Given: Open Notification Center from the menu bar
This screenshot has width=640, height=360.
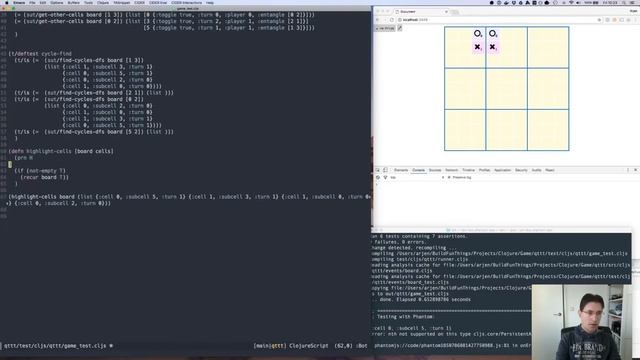Looking at the screenshot, I should [633, 2].
